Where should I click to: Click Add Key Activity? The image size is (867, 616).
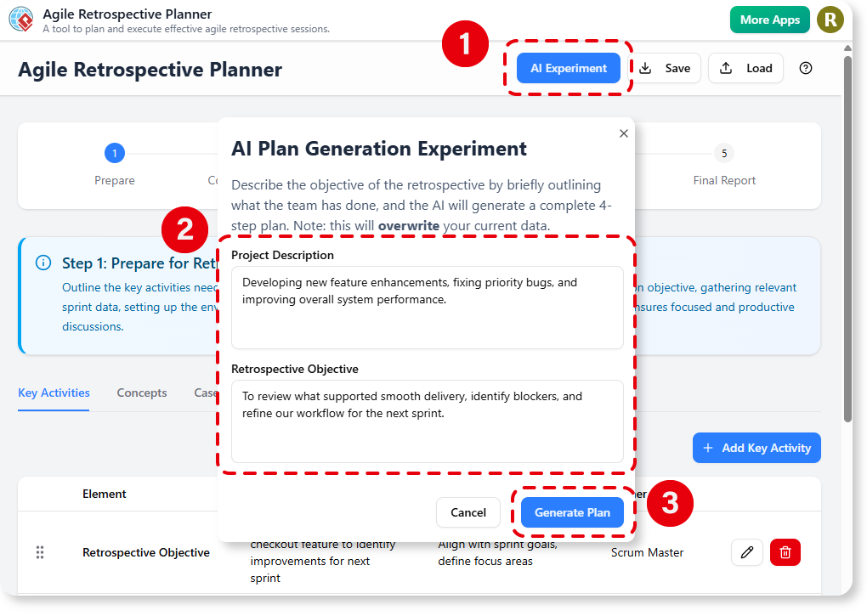[x=756, y=448]
